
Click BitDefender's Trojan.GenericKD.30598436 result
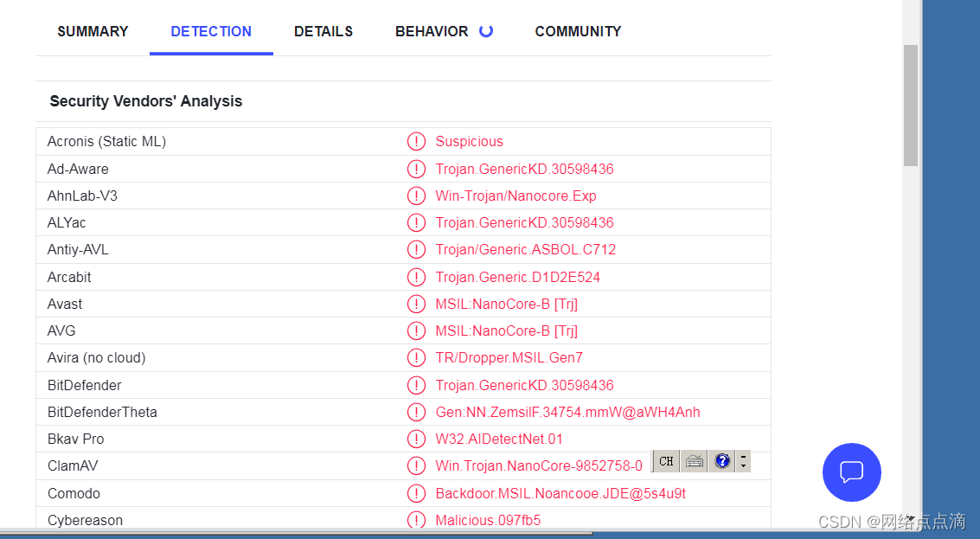pyautogui.click(x=524, y=385)
